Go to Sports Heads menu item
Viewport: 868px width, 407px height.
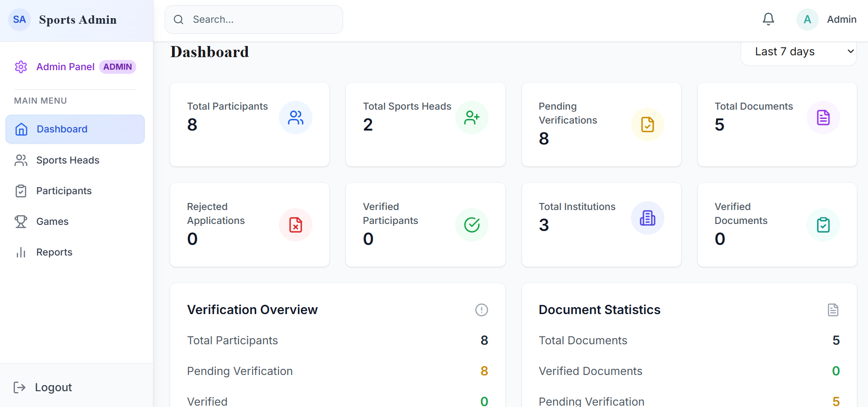click(75, 160)
